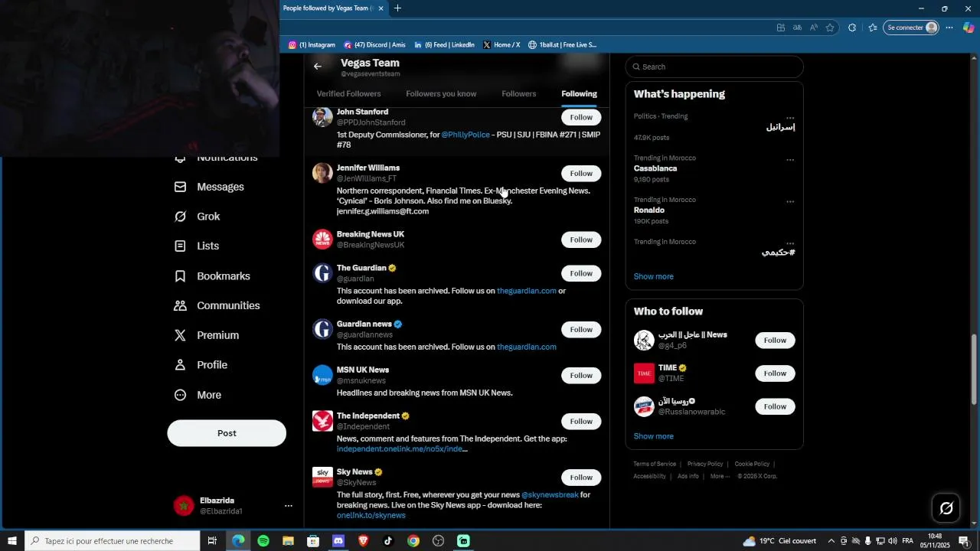
Task: Open options dots for the إسرائيل trend
Action: click(x=790, y=118)
